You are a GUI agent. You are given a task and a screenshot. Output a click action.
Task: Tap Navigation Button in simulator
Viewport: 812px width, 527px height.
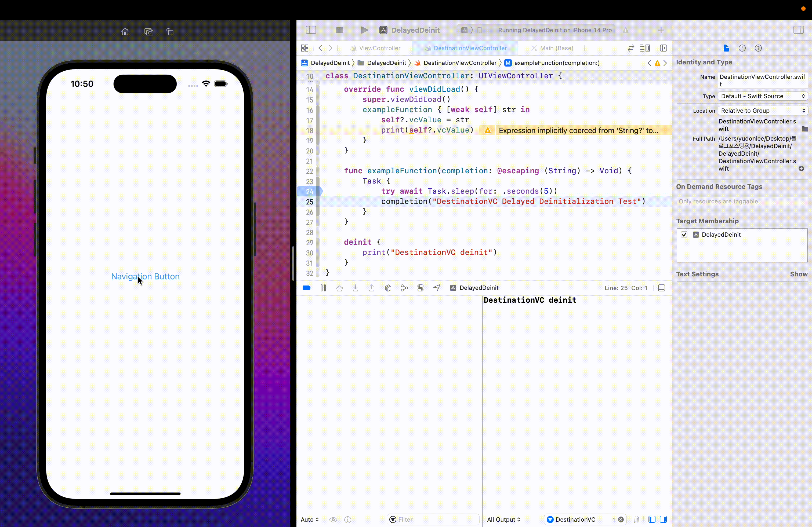coord(145,276)
